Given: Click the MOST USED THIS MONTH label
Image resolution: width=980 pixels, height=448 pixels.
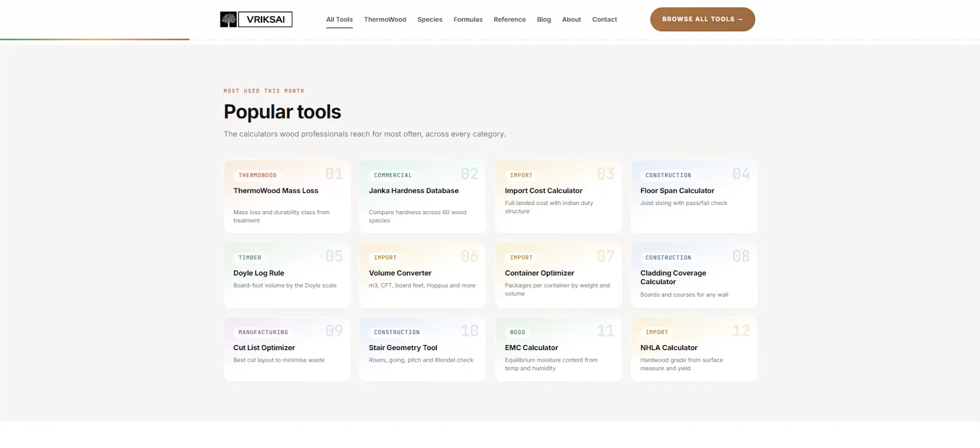Looking at the screenshot, I should [264, 91].
